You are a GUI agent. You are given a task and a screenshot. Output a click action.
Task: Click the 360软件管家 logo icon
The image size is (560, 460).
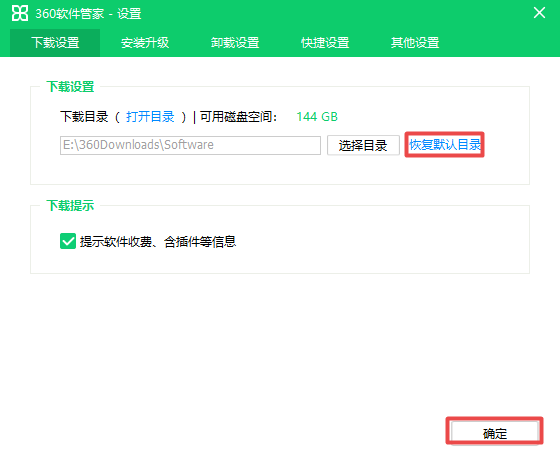20,13
